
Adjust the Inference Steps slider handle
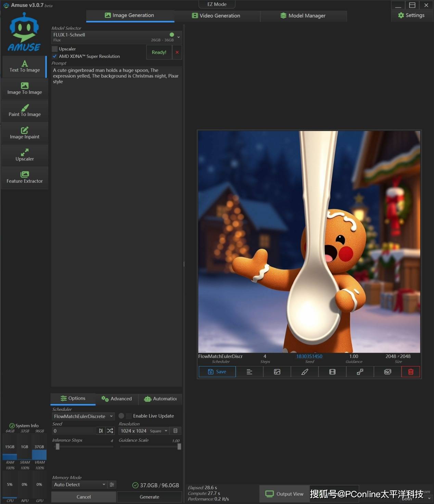pos(58,447)
